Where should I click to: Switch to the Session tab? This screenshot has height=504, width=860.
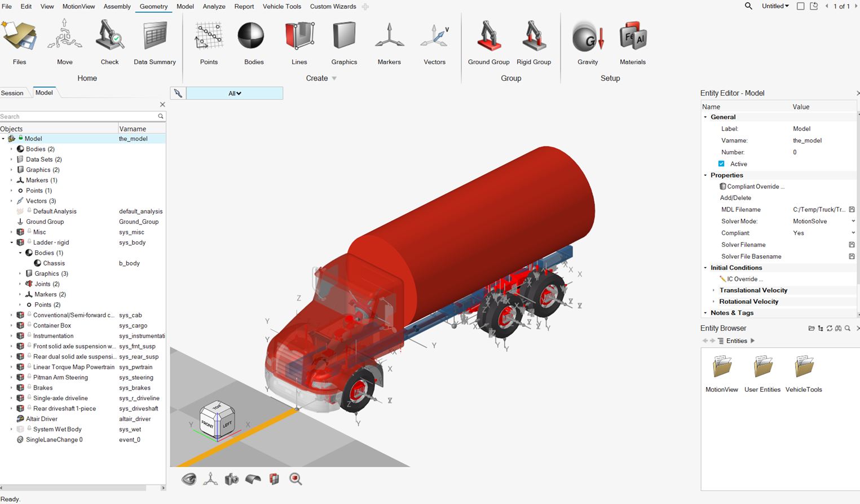12,93
